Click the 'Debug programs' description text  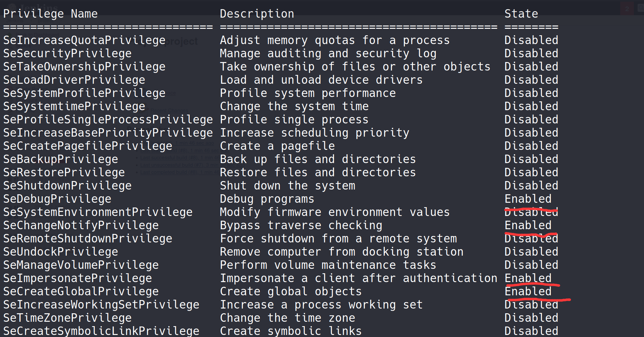[267, 199]
